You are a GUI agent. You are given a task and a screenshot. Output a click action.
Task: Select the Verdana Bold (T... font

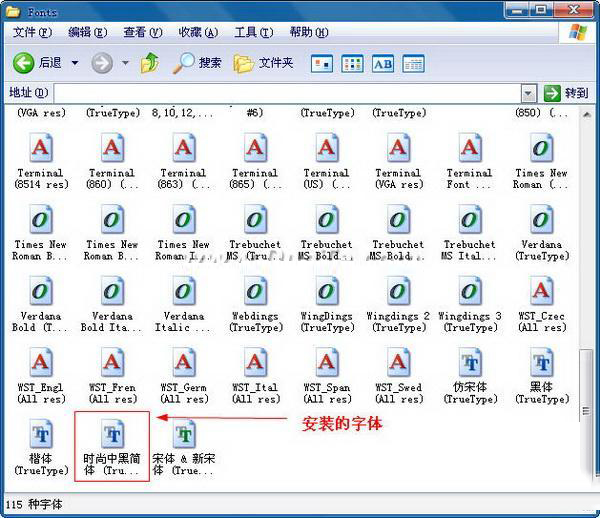pos(41,305)
